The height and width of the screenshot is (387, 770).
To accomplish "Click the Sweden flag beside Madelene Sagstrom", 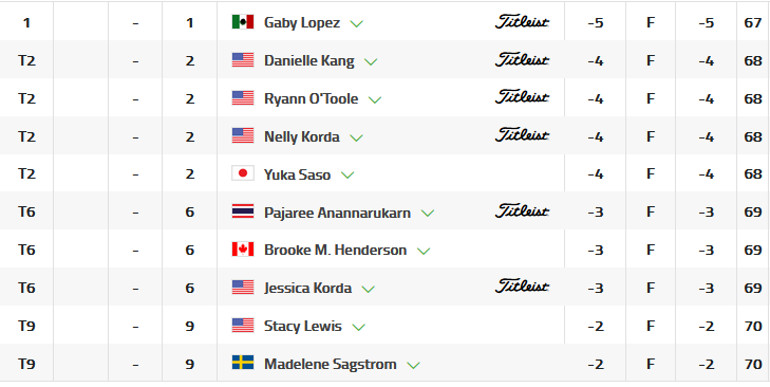I will click(243, 363).
